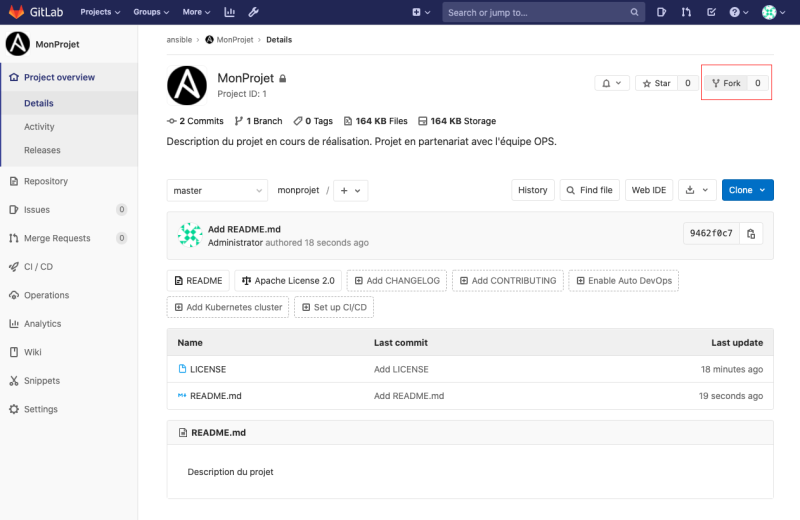Expand the download source code dropdown
This screenshot has height=520, width=800.
click(697, 190)
